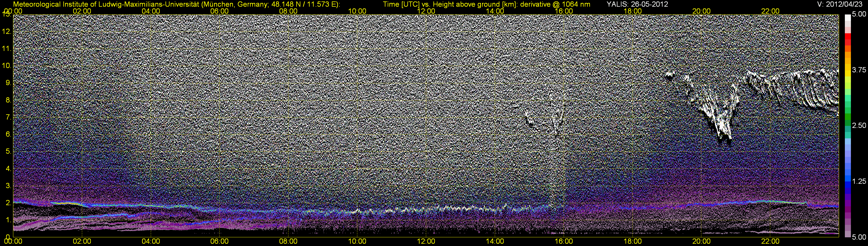Click the 'YALIS: 26-05-2012' date label
The height and width of the screenshot is (246, 868).
(x=637, y=4)
